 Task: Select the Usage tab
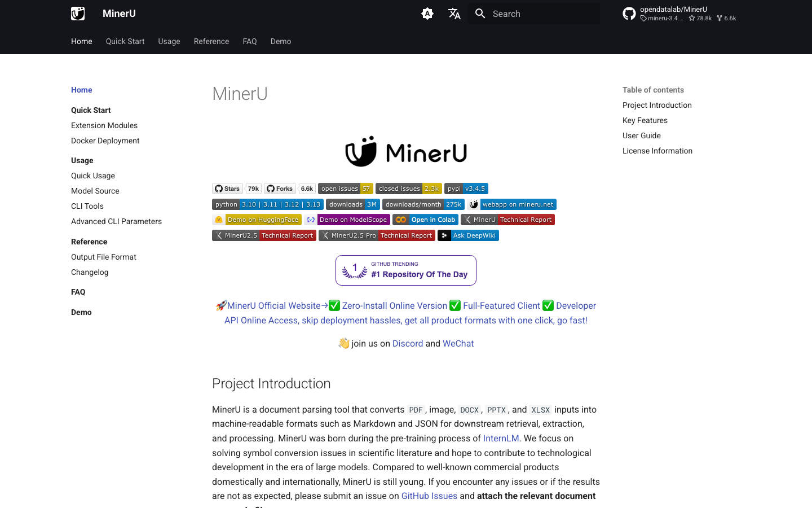(x=169, y=41)
